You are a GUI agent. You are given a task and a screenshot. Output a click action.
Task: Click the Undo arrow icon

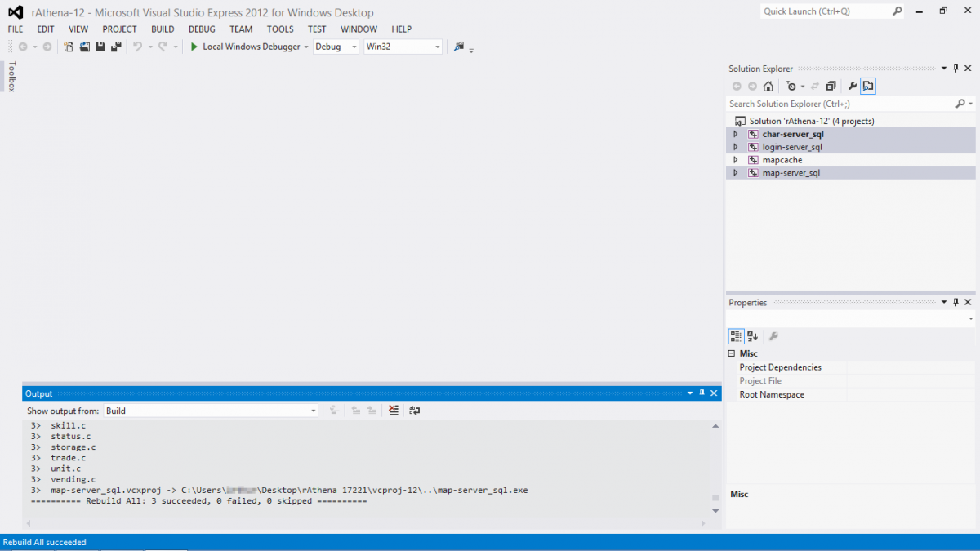click(x=137, y=47)
